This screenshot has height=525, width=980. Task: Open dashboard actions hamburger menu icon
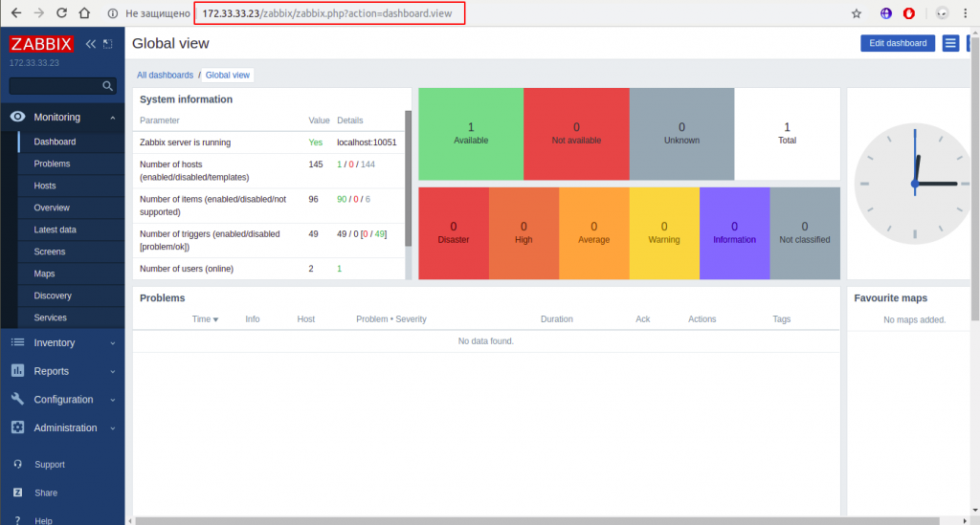[x=950, y=43]
